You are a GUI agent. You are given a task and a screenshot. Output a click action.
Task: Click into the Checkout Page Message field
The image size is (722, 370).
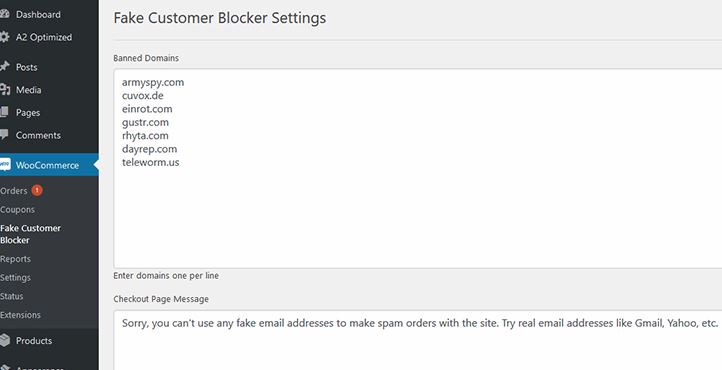418,340
